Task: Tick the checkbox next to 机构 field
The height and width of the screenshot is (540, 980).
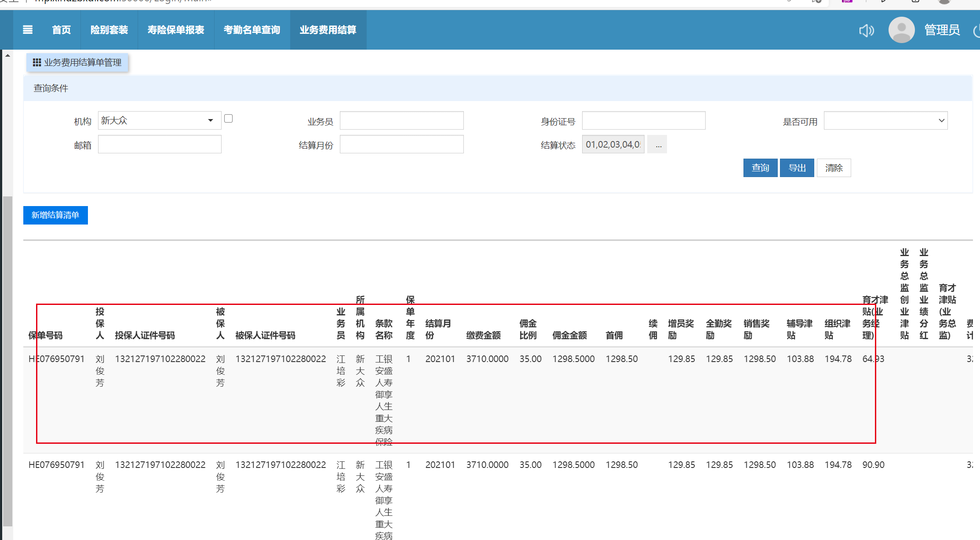Action: point(228,119)
